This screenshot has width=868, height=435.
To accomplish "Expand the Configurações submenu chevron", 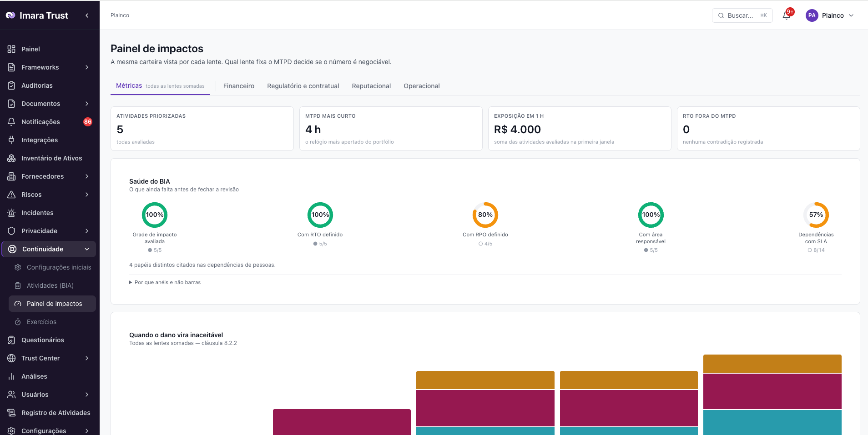I will tap(87, 430).
